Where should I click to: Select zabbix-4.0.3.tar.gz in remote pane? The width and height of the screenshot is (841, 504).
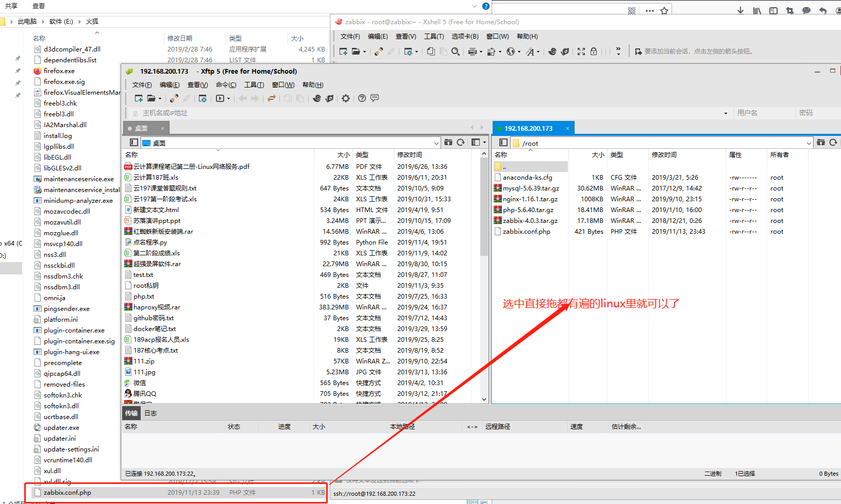point(530,220)
